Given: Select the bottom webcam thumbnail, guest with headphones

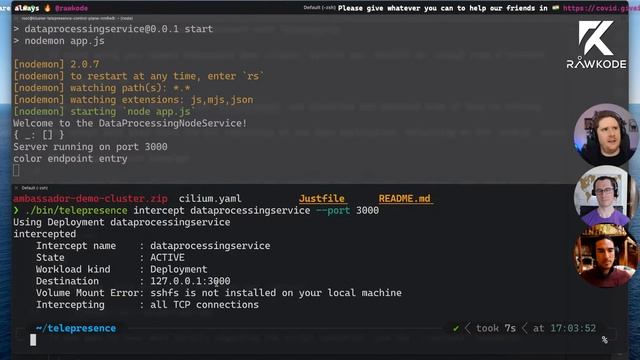Looking at the screenshot, I should (606, 256).
